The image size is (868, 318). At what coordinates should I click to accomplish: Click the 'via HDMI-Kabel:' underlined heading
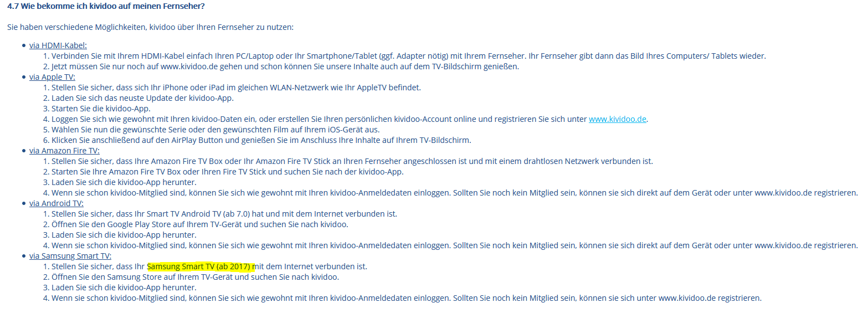point(58,45)
